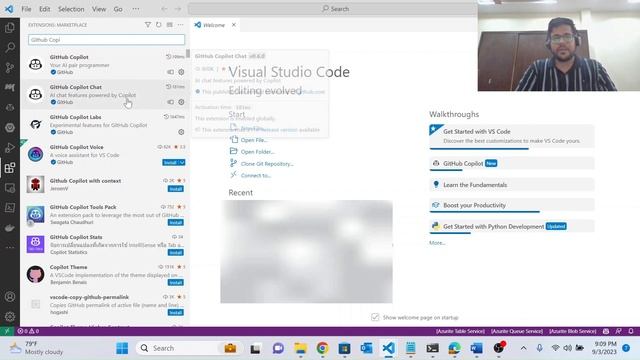
Task: Install vscode-copy-github-permalink extension
Action: click(176, 313)
